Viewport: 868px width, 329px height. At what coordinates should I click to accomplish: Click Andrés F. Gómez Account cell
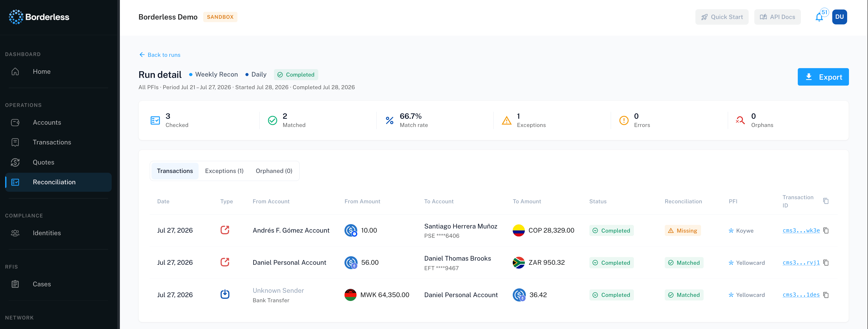click(291, 230)
